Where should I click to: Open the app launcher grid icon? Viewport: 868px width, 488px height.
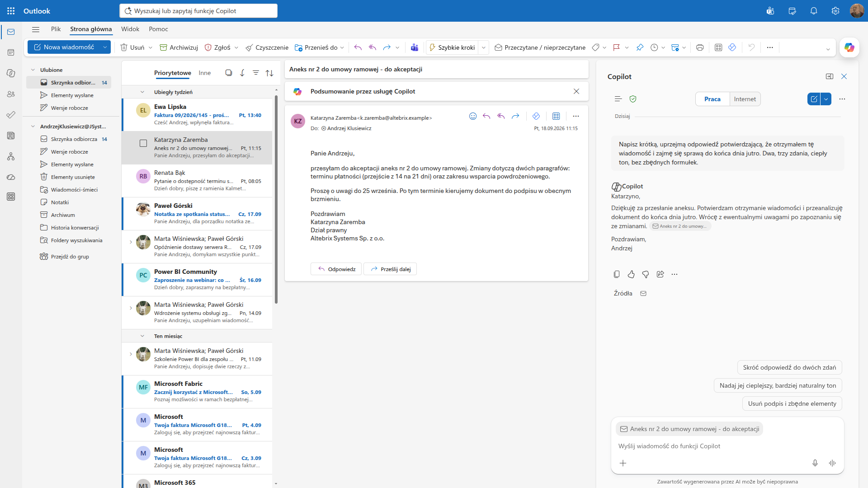click(x=11, y=11)
